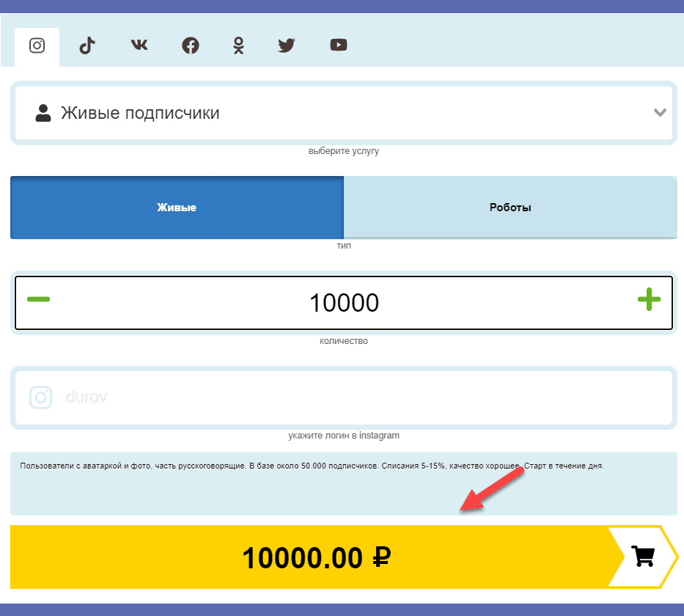Open the Живые подписчики service dropdown
684x616 pixels.
pos(343,113)
